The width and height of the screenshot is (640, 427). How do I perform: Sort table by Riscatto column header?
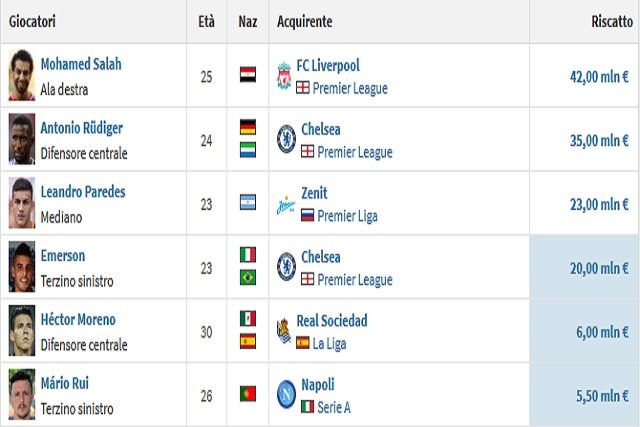(612, 22)
